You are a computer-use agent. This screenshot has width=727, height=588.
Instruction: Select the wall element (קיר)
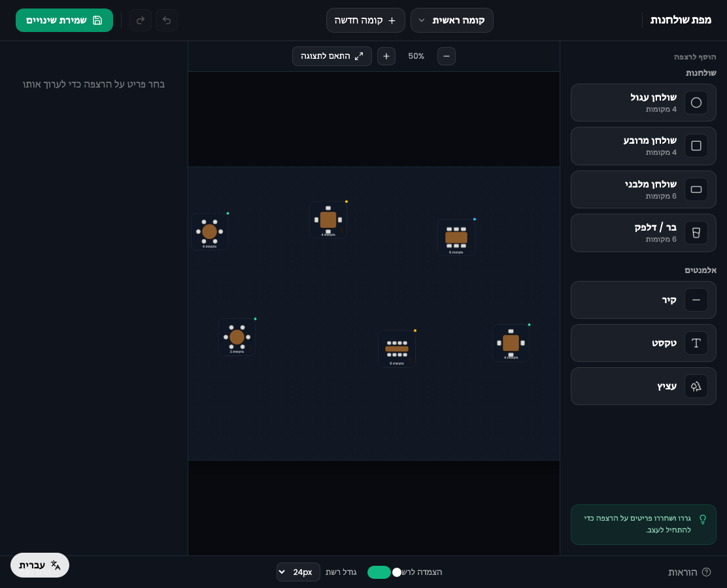click(x=643, y=300)
